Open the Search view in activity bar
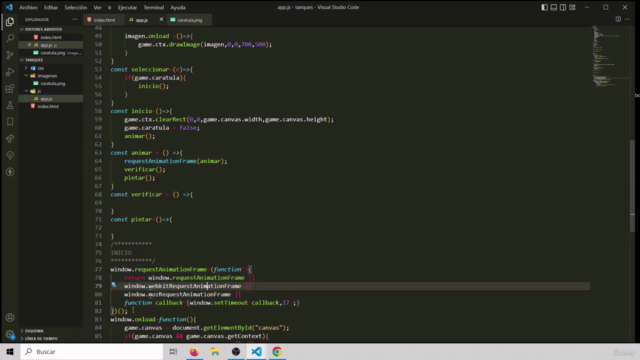 tap(10, 38)
